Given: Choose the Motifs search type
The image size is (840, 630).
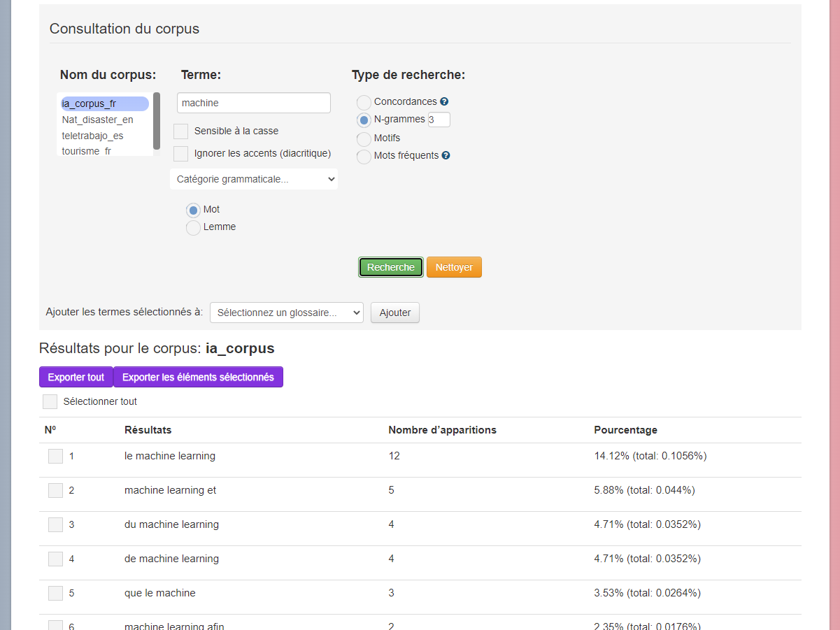Looking at the screenshot, I should 364,138.
